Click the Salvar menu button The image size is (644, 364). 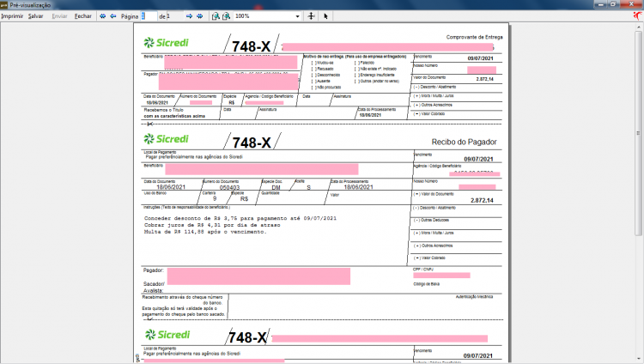click(36, 16)
